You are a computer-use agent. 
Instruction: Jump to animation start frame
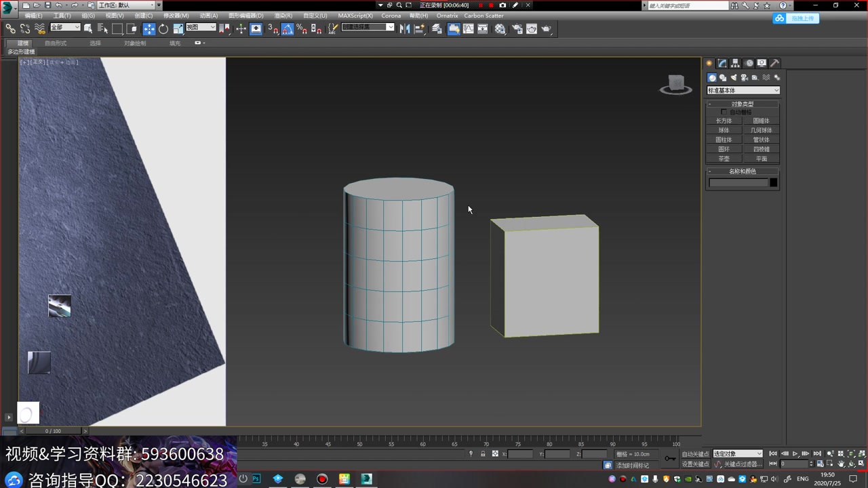coord(773,453)
